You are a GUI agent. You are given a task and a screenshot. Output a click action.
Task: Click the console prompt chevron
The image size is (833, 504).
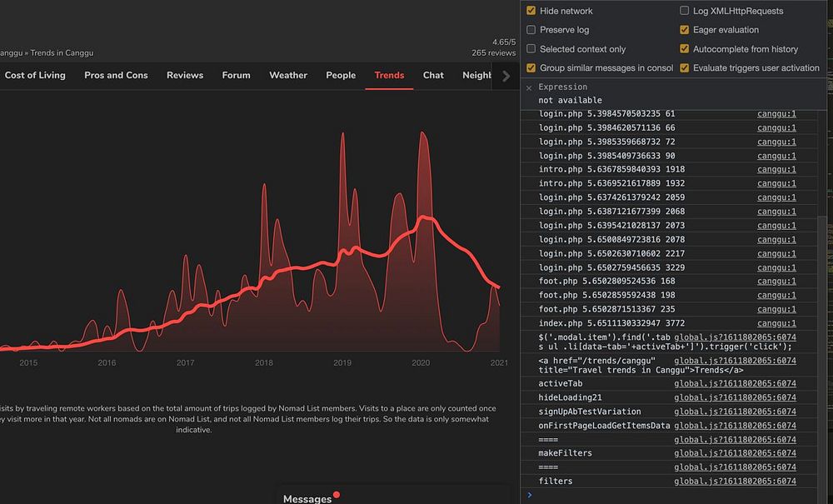pyautogui.click(x=530, y=495)
